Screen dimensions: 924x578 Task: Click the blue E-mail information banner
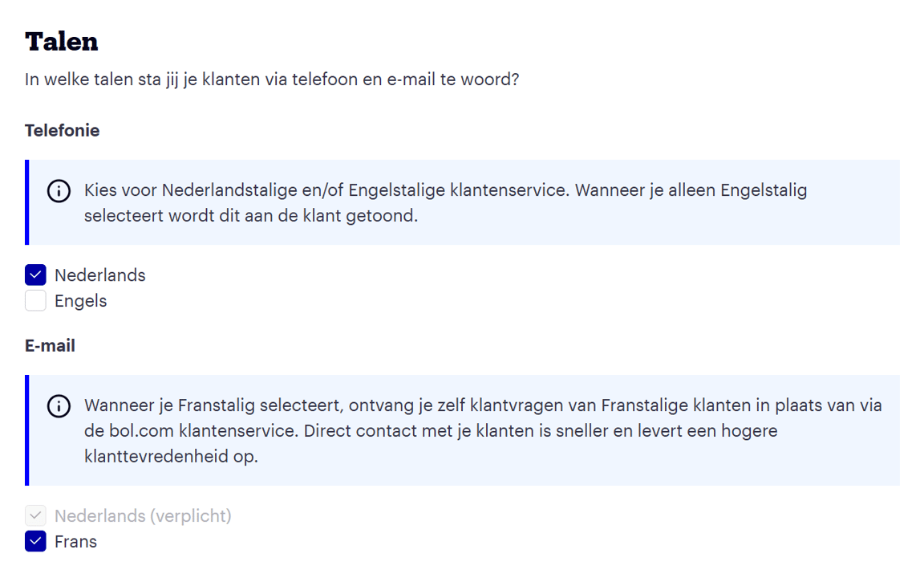point(462,429)
